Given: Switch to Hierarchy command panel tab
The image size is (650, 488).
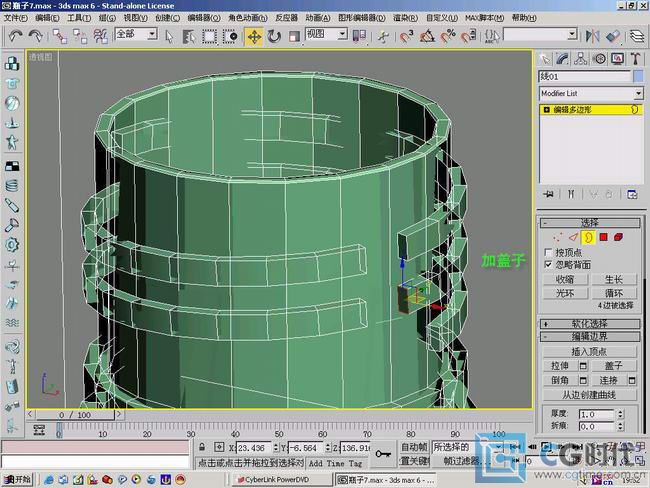Looking at the screenshot, I should pyautogui.click(x=579, y=58).
